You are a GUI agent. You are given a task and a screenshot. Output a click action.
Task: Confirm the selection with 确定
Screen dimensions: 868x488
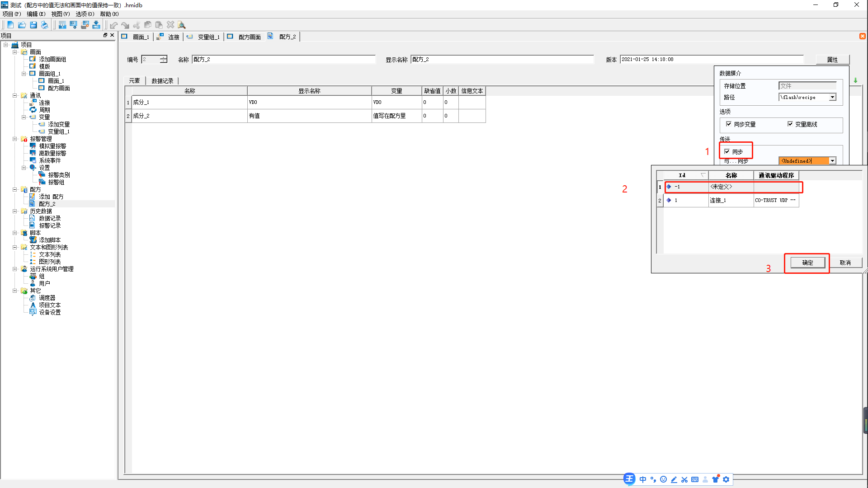coord(807,263)
